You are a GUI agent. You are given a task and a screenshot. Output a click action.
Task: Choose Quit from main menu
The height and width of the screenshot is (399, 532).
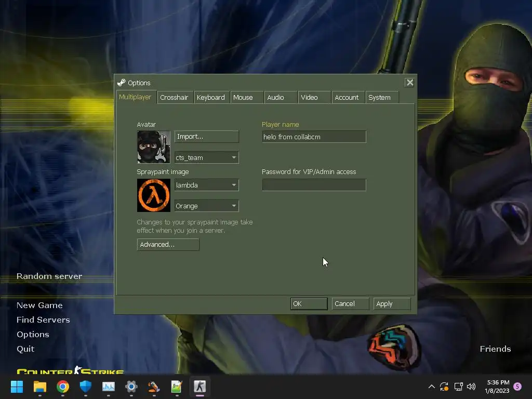(x=25, y=349)
